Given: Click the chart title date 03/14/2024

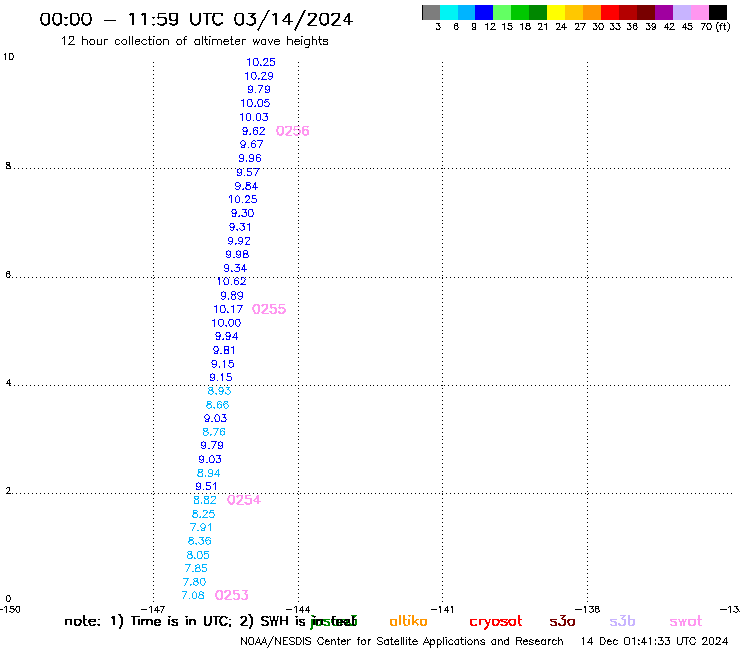Looking at the screenshot, I should pyautogui.click(x=293, y=20).
